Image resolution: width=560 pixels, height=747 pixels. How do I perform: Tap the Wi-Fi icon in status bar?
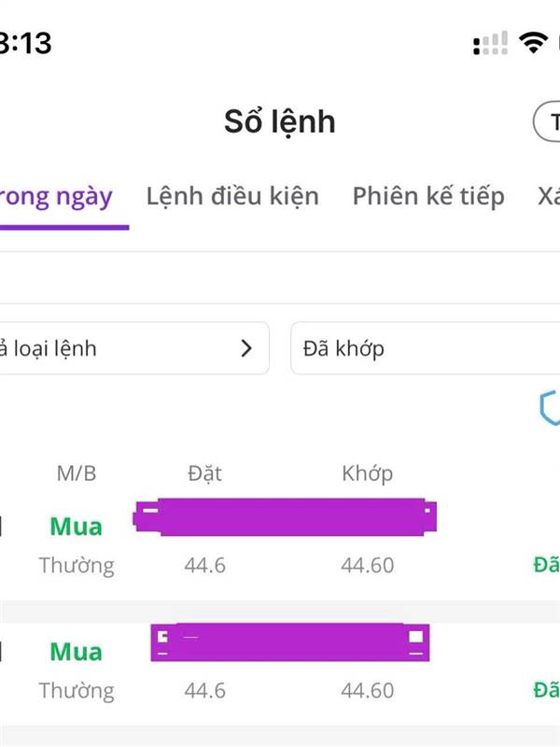click(535, 42)
